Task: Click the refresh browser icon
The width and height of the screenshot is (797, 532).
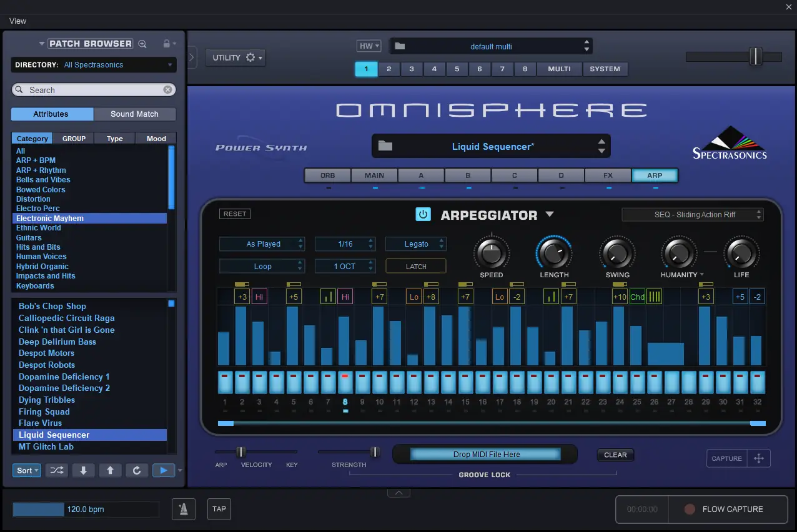Action: point(137,470)
